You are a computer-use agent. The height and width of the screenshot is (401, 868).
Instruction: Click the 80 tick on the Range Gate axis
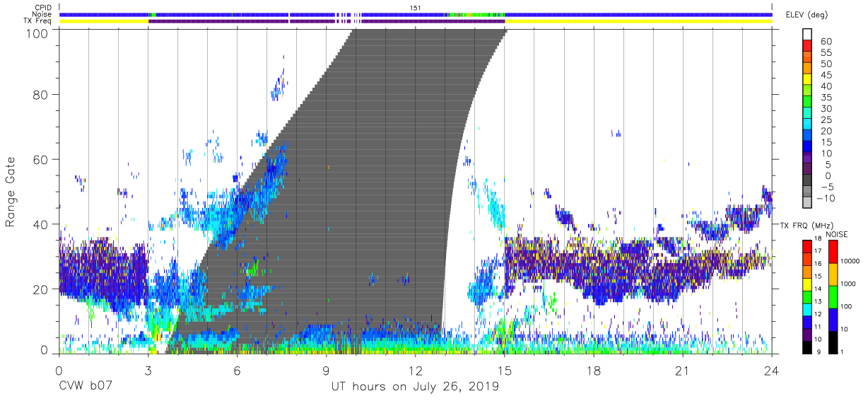[x=40, y=94]
